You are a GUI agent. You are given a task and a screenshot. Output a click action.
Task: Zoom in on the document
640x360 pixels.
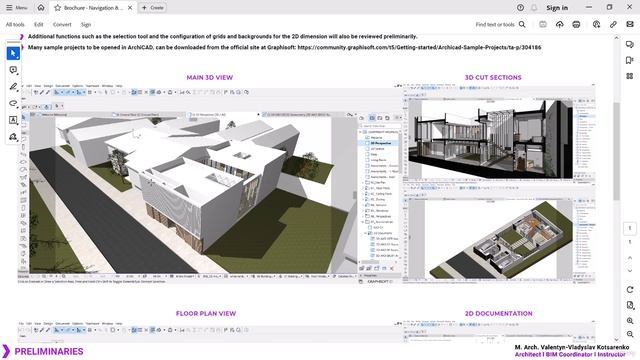coord(630,321)
